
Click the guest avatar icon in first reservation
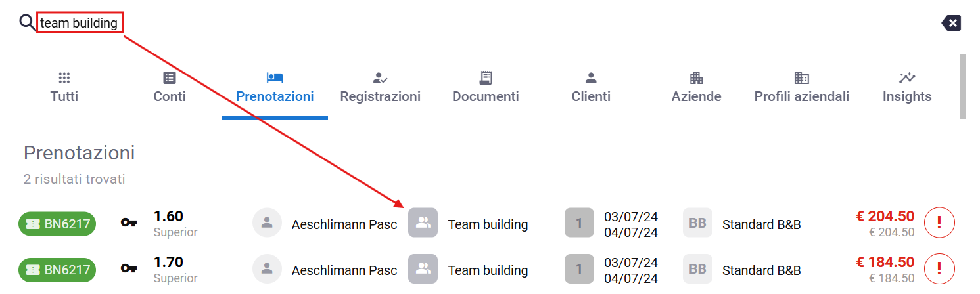(x=267, y=223)
